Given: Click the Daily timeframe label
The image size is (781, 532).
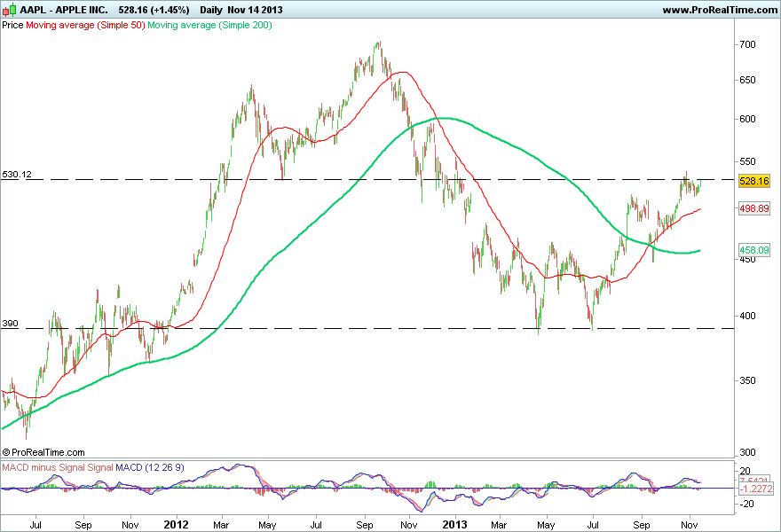Looking at the screenshot, I should (211, 10).
